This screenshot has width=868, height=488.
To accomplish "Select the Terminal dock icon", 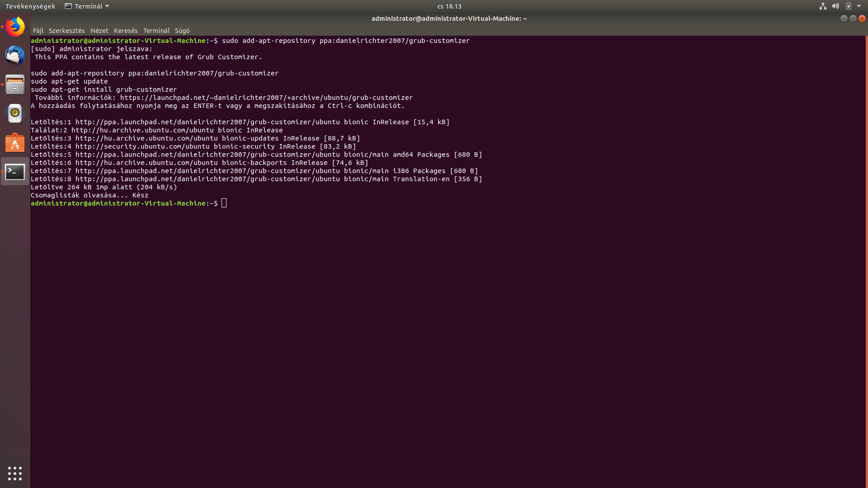I will [x=15, y=172].
